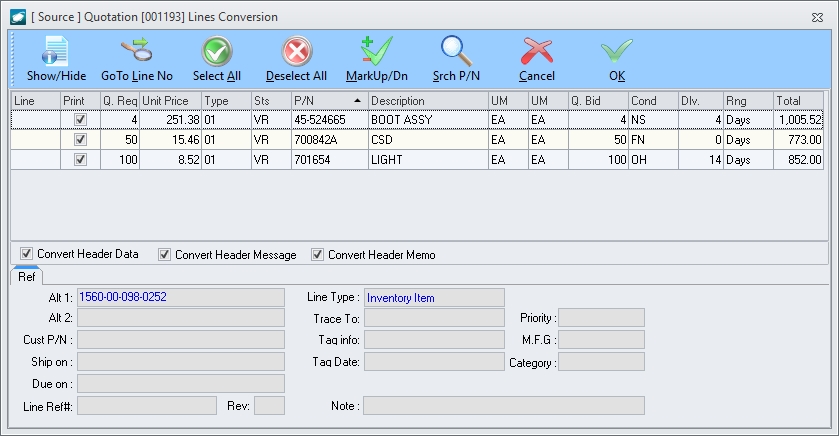Screen dimensions: 839x436
Task: Click unit price 8.52 cell
Action: (x=170, y=159)
